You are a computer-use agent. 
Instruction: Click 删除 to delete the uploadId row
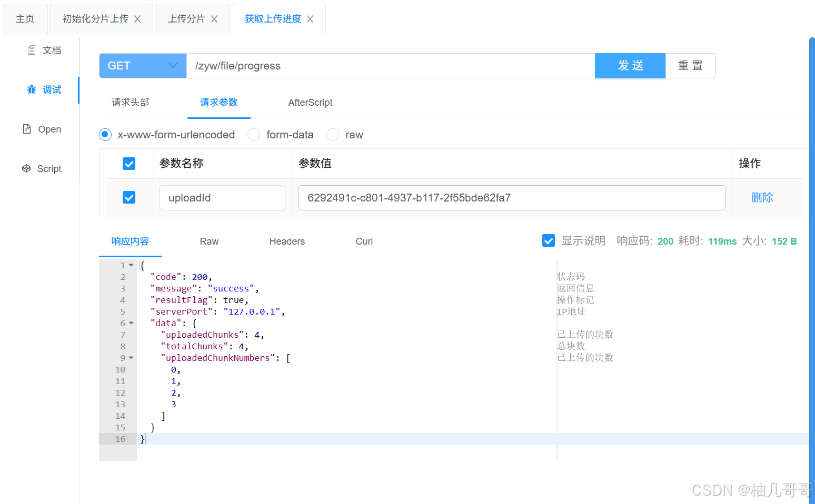[762, 197]
